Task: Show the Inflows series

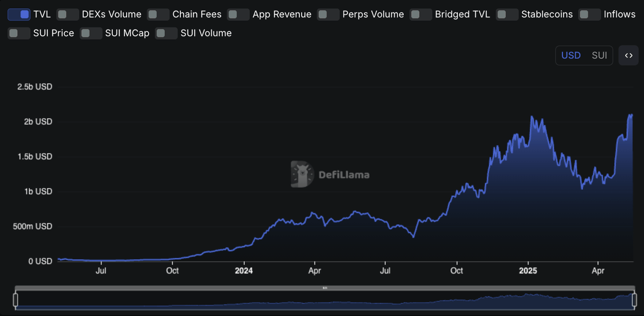Action: tap(590, 14)
